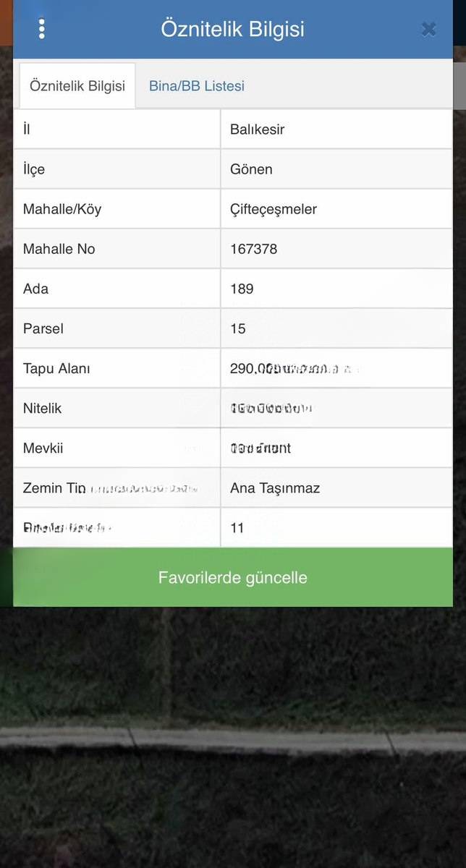
Task: Click the Mahalle No value 167378
Action: coord(253,249)
